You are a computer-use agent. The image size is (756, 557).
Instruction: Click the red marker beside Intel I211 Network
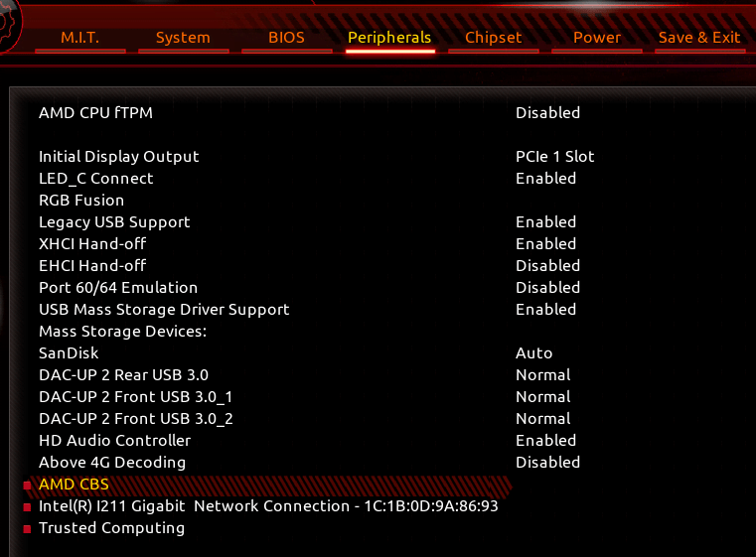[x=28, y=507]
